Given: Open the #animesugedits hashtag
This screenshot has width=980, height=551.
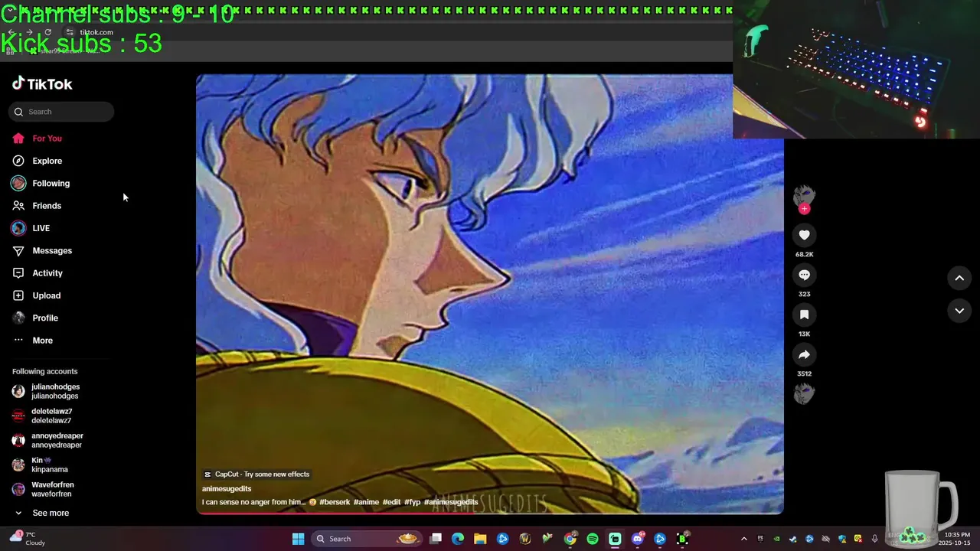Looking at the screenshot, I should 451,502.
